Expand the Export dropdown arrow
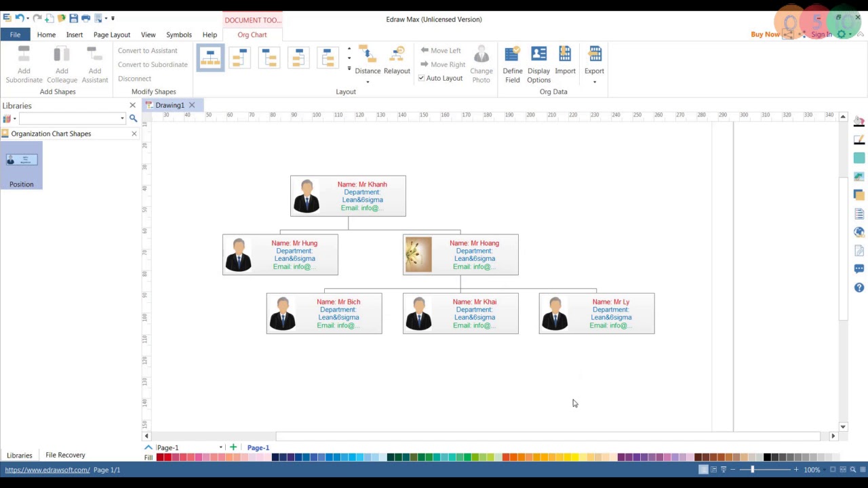 [594, 83]
